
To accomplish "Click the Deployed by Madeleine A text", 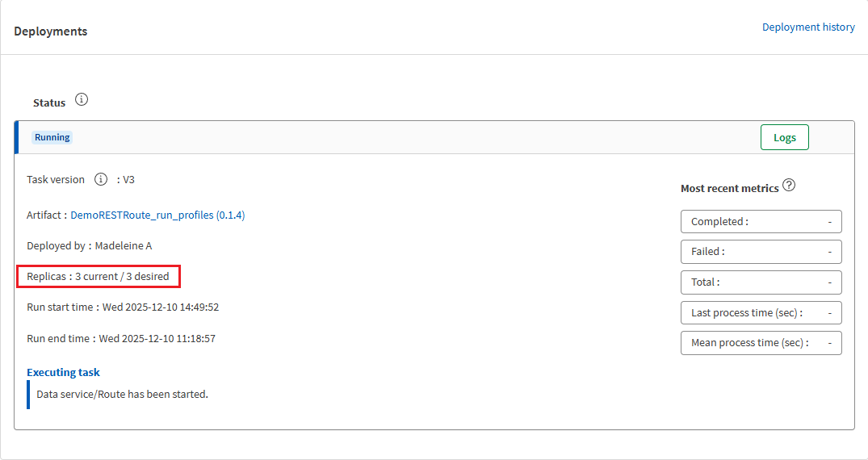I will [89, 246].
